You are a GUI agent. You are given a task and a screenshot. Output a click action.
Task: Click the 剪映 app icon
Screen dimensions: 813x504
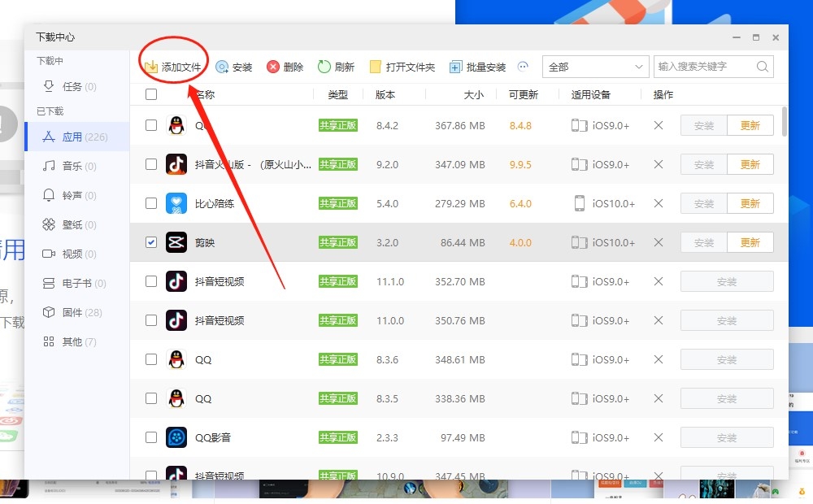pos(176,242)
